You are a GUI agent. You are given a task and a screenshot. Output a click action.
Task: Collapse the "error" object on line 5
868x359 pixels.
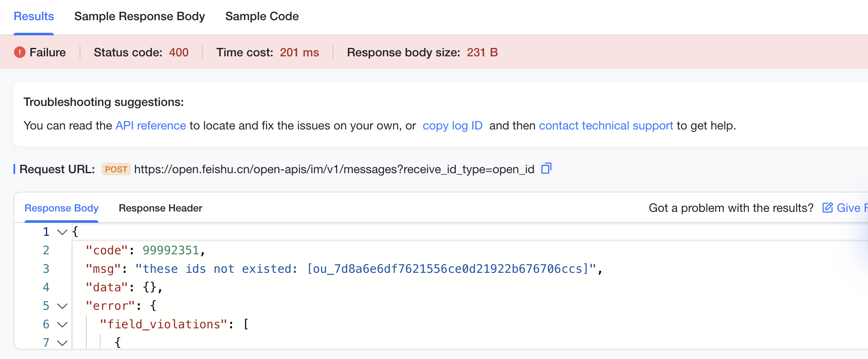pos(62,306)
